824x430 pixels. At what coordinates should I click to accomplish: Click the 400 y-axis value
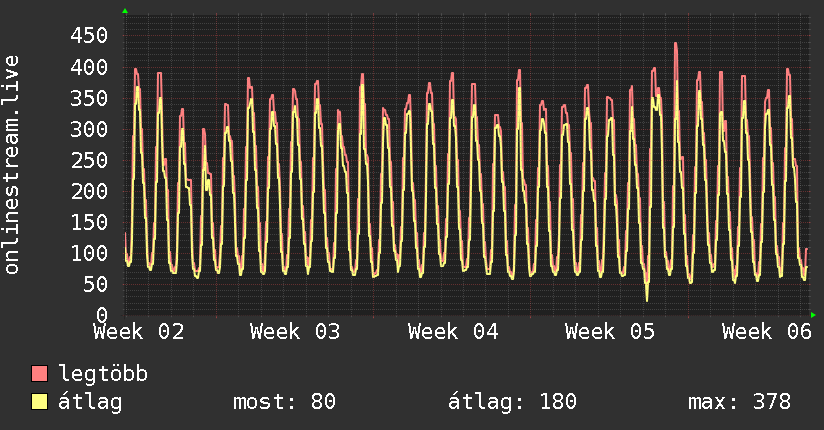(x=89, y=67)
